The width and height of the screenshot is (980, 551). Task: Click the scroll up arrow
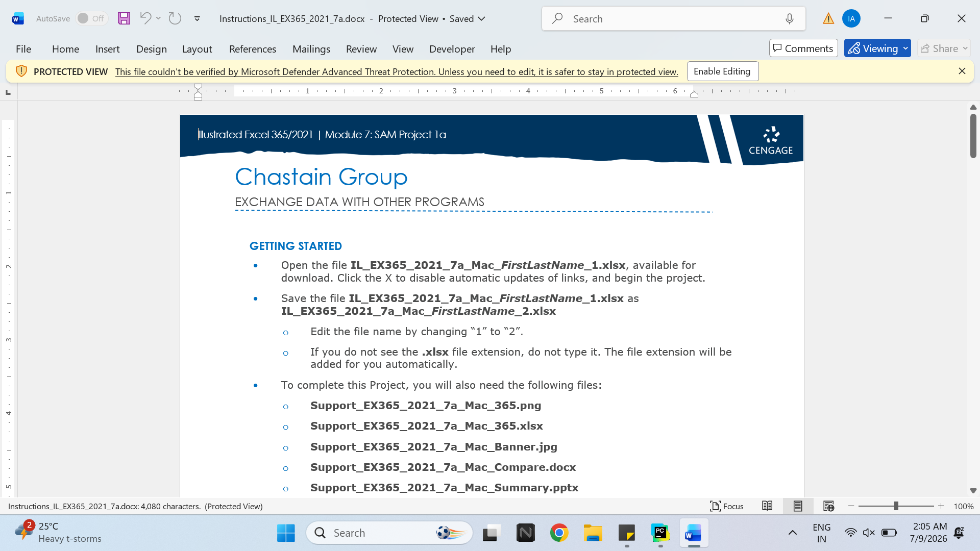click(973, 107)
